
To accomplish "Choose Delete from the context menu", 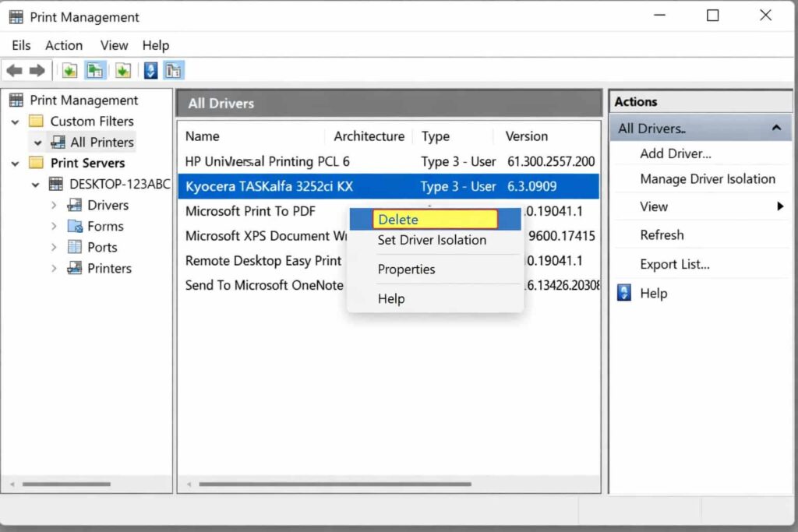I will 434,220.
